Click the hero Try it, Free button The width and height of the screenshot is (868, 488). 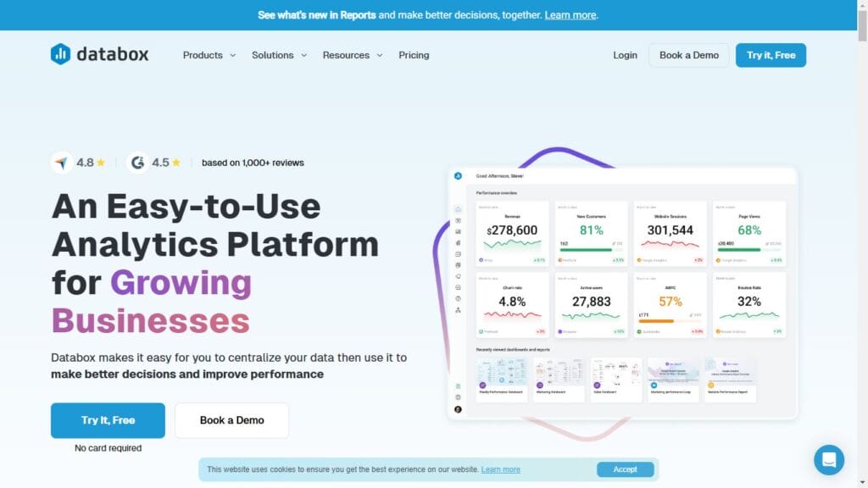108,420
